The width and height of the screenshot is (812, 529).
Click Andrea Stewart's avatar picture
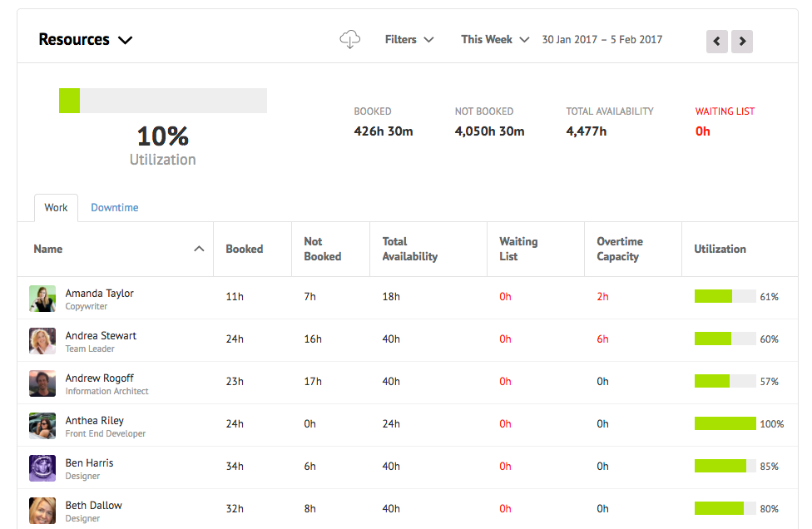click(42, 341)
